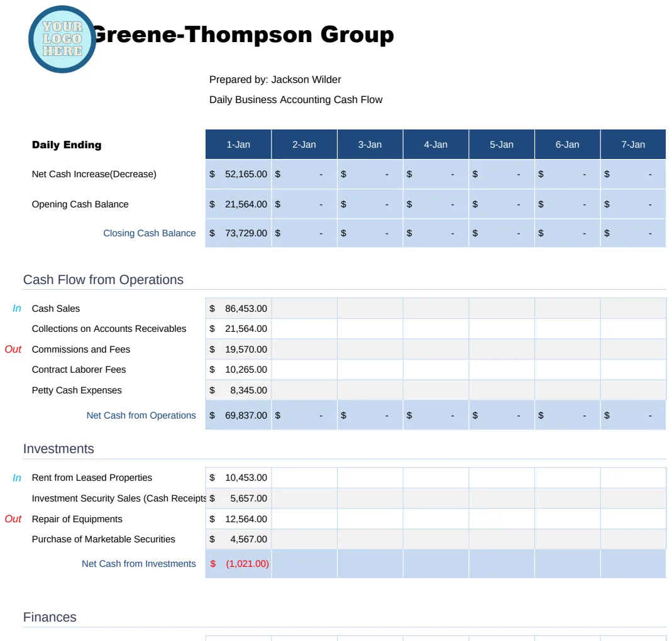This screenshot has width=672, height=641.
Task: Click the empty 2-Jan Cash Sales cell
Action: coord(304,309)
